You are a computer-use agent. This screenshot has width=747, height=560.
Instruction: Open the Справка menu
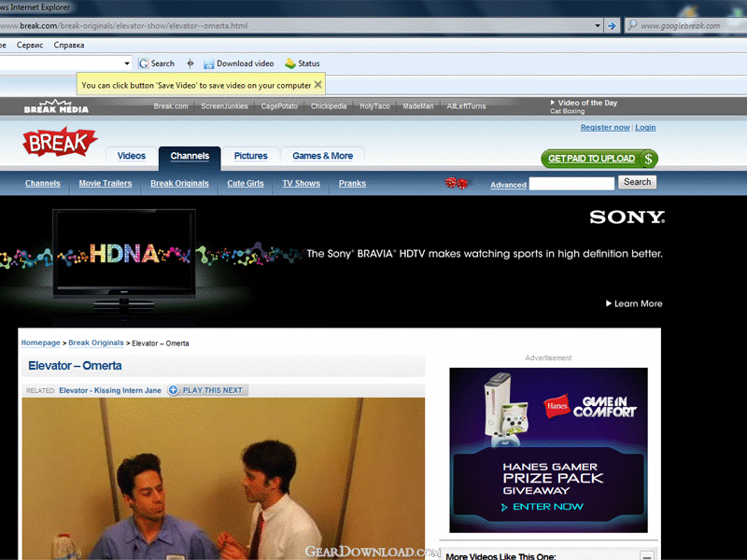69,45
